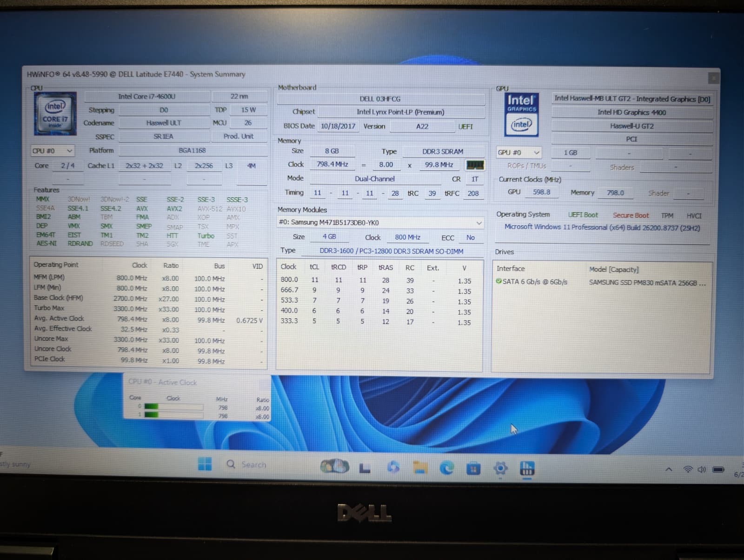The height and width of the screenshot is (560, 744).
Task: Click the 1 GB GPU memory field
Action: coord(571,153)
